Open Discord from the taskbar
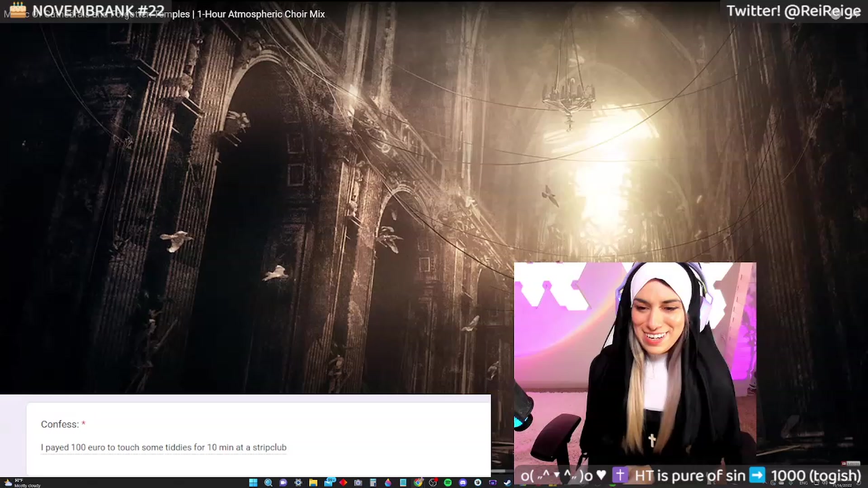868x488 pixels. click(463, 483)
